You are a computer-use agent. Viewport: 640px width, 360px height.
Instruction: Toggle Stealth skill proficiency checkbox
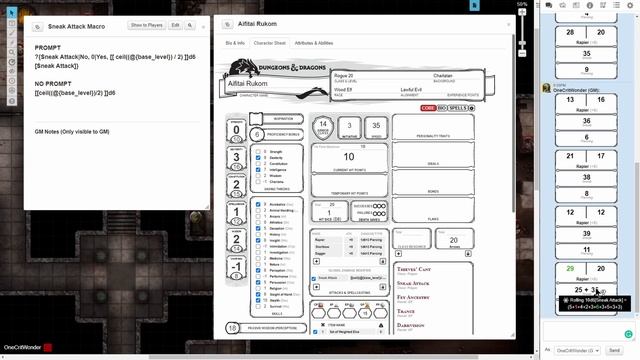pos(258,300)
